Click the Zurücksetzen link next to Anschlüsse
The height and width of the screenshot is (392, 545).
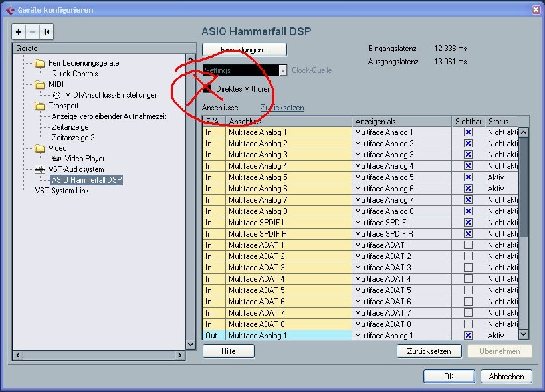pyautogui.click(x=282, y=108)
